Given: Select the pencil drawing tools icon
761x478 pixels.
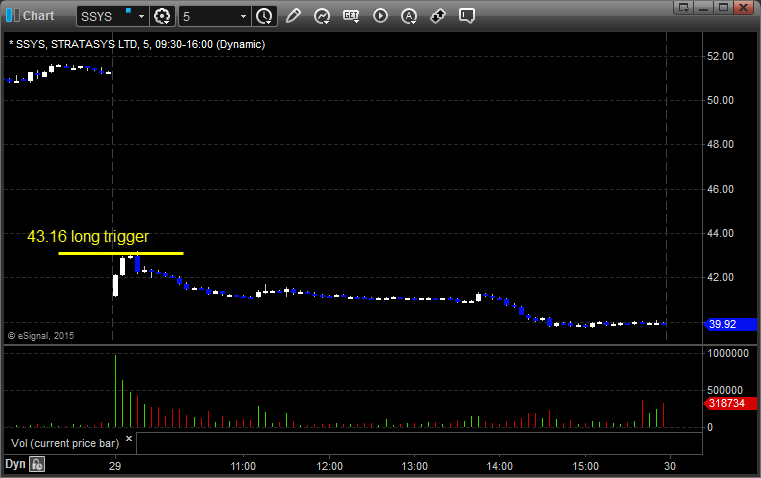Looking at the screenshot, I should [x=293, y=16].
